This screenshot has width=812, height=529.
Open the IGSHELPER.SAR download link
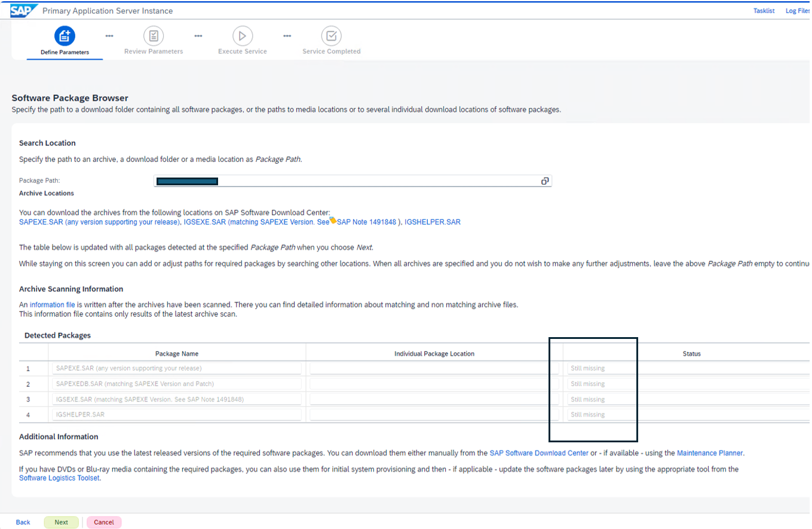pyautogui.click(x=433, y=222)
